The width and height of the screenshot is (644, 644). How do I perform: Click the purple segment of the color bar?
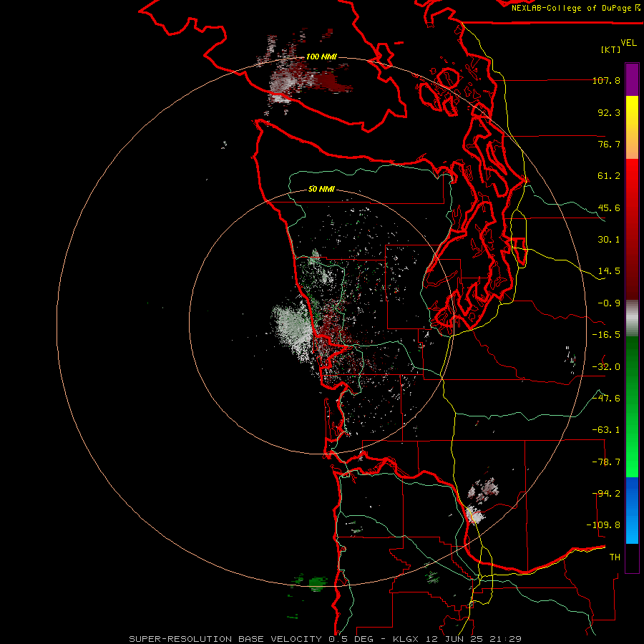pos(632,79)
